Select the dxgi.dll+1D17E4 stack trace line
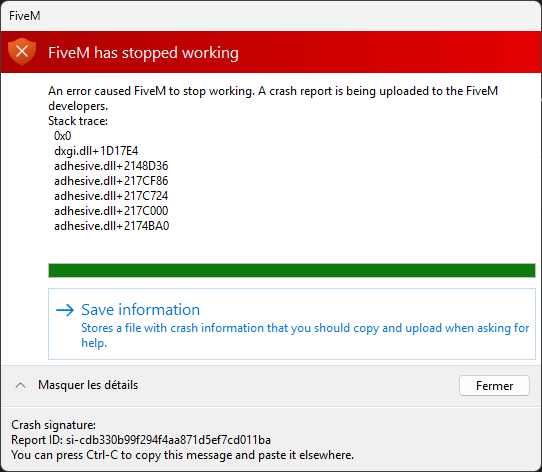The height and width of the screenshot is (472, 542). (x=96, y=151)
